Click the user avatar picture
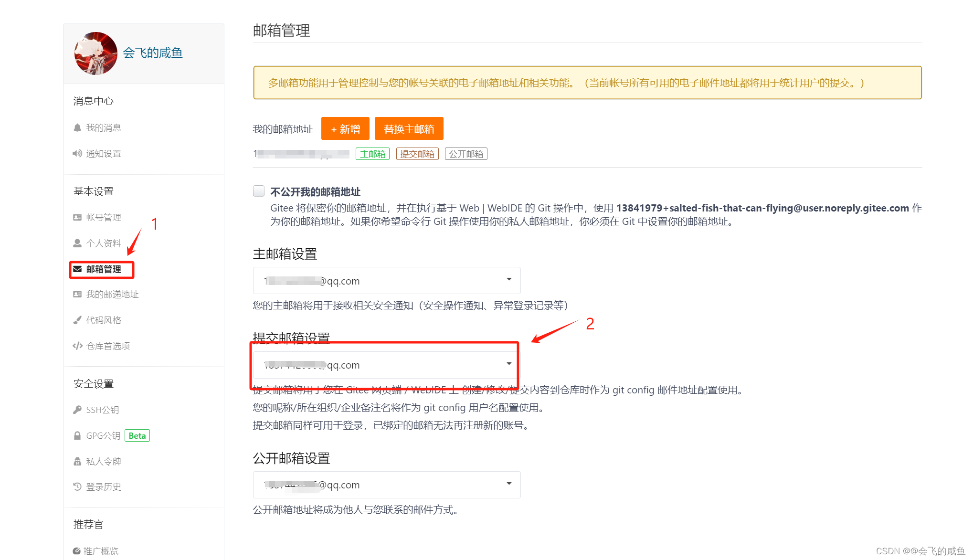This screenshot has width=973, height=560. (96, 53)
